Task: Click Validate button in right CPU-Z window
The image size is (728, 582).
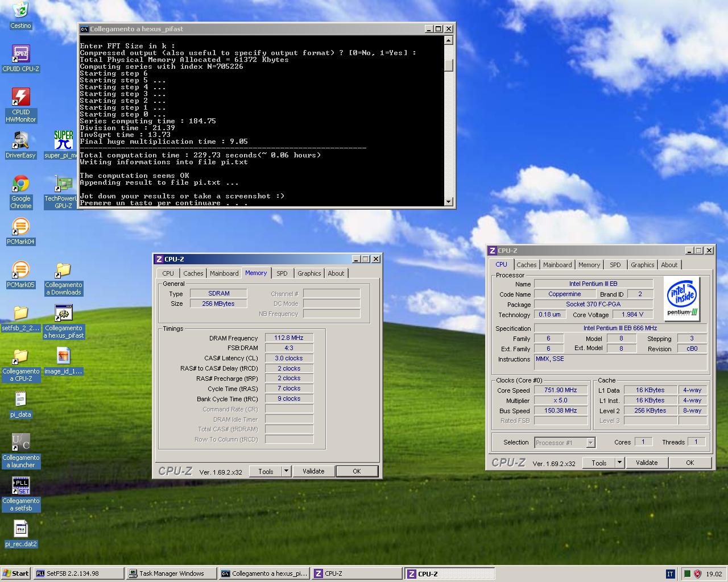Action: coord(647,463)
